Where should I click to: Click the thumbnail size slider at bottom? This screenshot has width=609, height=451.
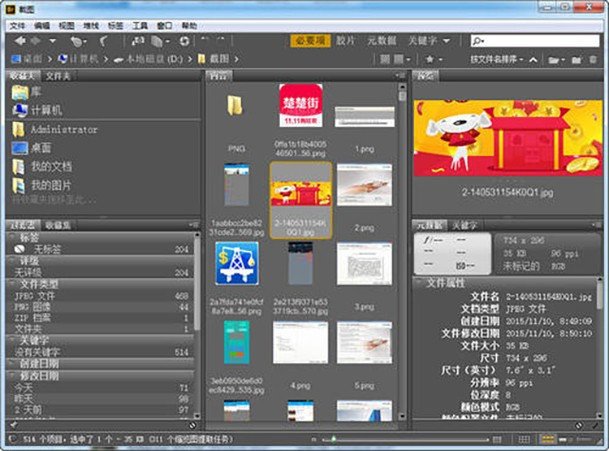pyautogui.click(x=400, y=439)
